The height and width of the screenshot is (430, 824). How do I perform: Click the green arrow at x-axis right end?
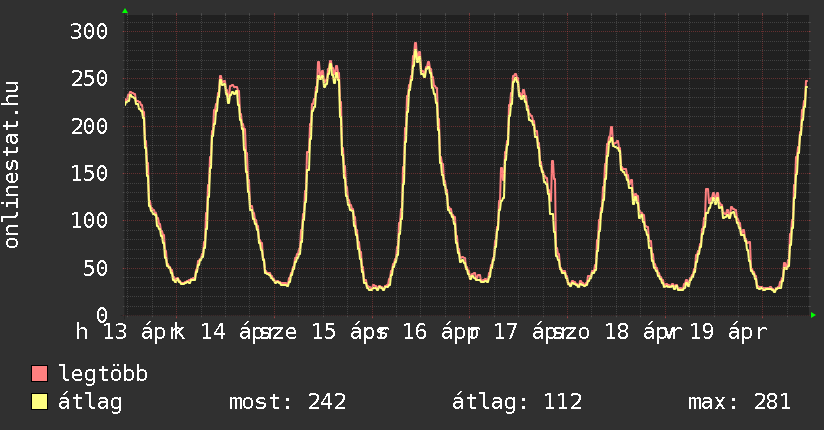click(814, 315)
